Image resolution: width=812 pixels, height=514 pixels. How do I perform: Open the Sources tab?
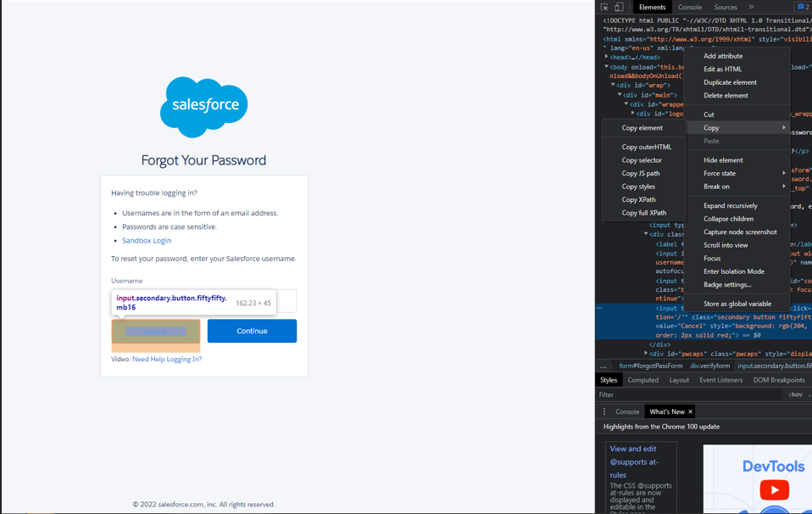[726, 8]
